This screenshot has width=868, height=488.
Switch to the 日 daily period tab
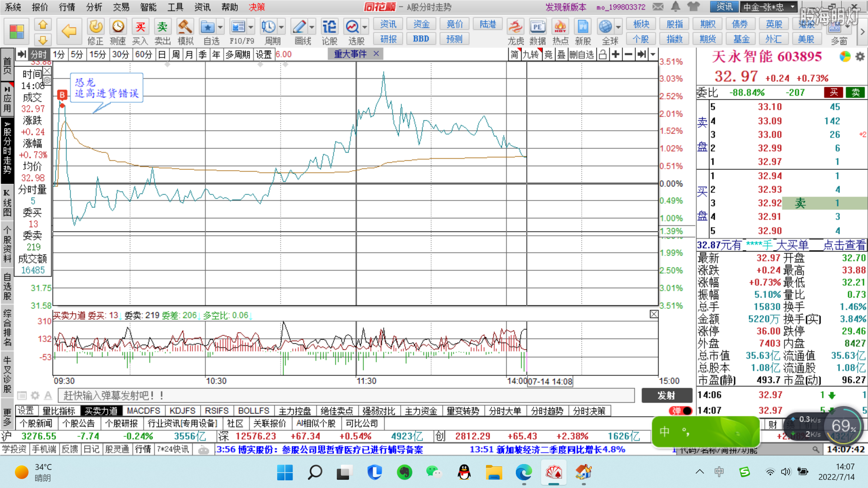tap(162, 55)
